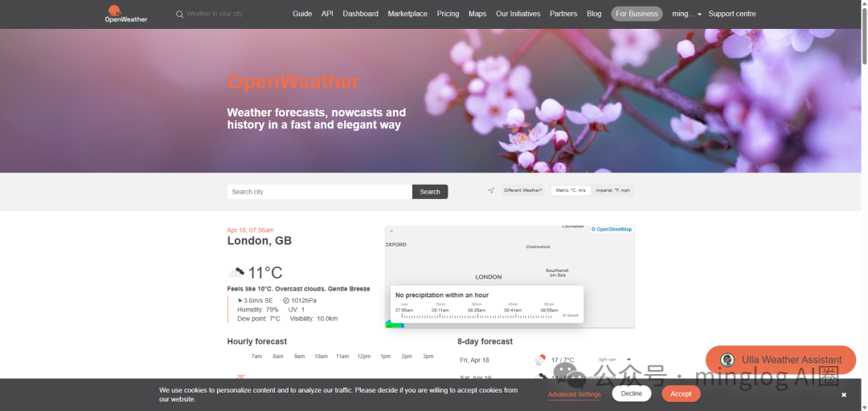Click the Search city input field
The width and height of the screenshot is (868, 411).
[319, 192]
